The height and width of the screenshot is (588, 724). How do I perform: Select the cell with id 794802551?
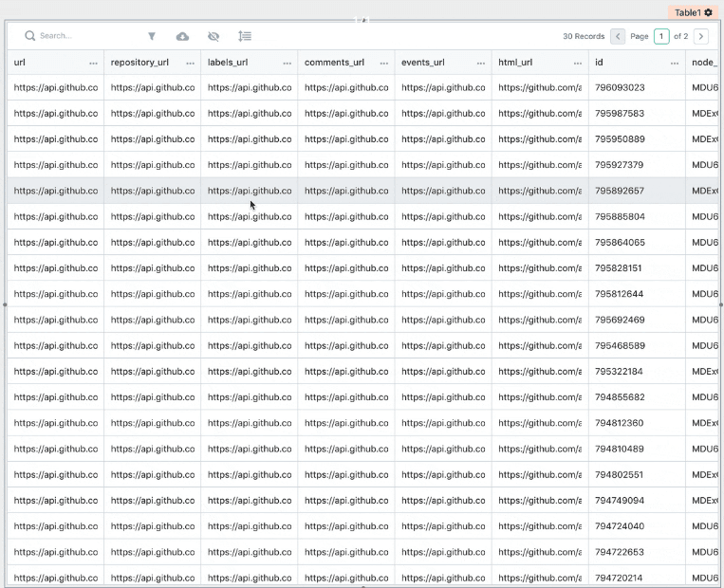coord(638,475)
